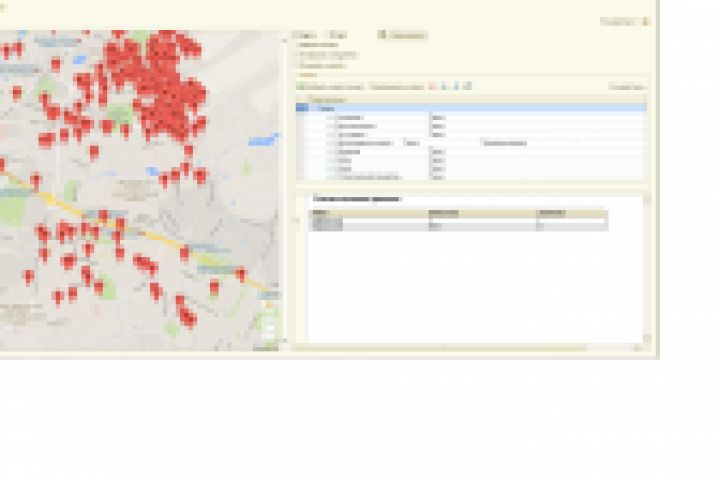This screenshot has width=720, height=480.
Task: Click the red icon in the settings toolbar
Action: [x=432, y=86]
